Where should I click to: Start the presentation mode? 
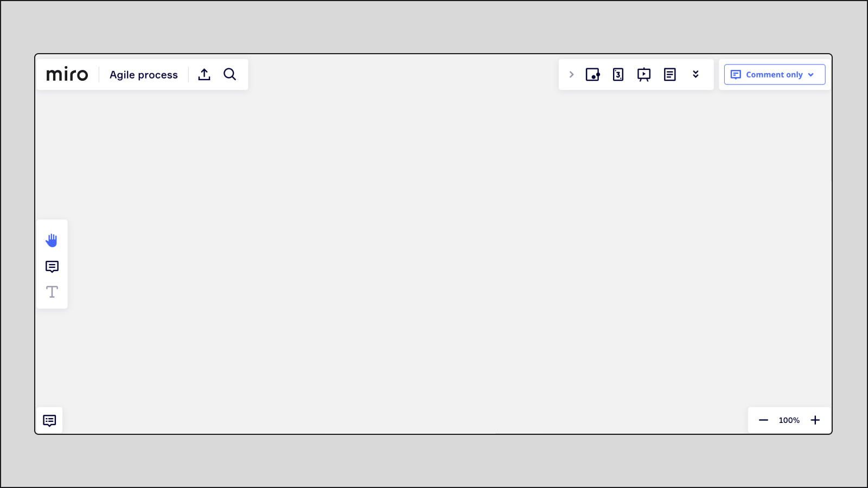644,74
